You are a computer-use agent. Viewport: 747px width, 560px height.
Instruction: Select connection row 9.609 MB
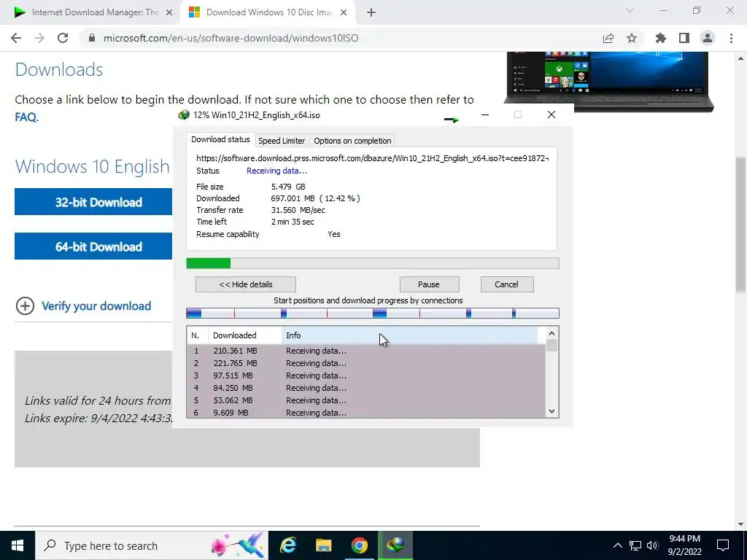click(366, 413)
